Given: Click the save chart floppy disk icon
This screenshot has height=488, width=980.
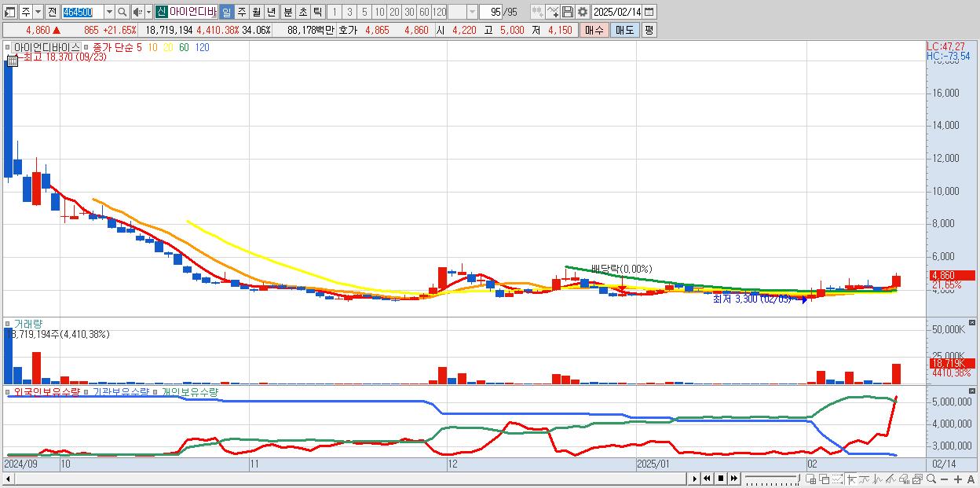Looking at the screenshot, I should tap(567, 12).
